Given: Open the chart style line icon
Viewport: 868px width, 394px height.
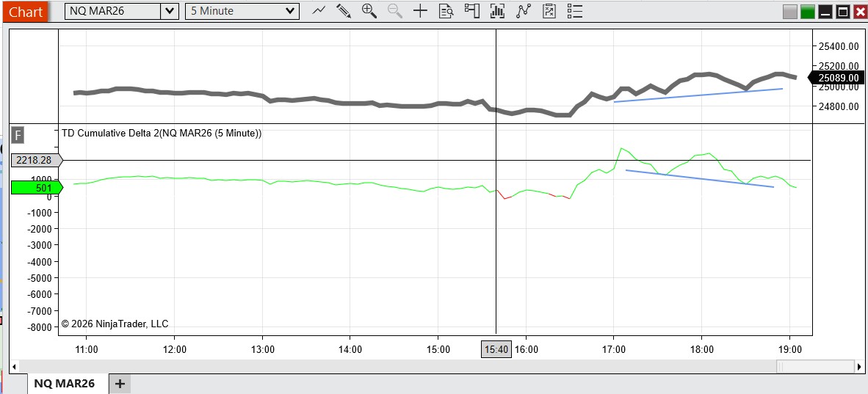Looking at the screenshot, I should click(318, 10).
